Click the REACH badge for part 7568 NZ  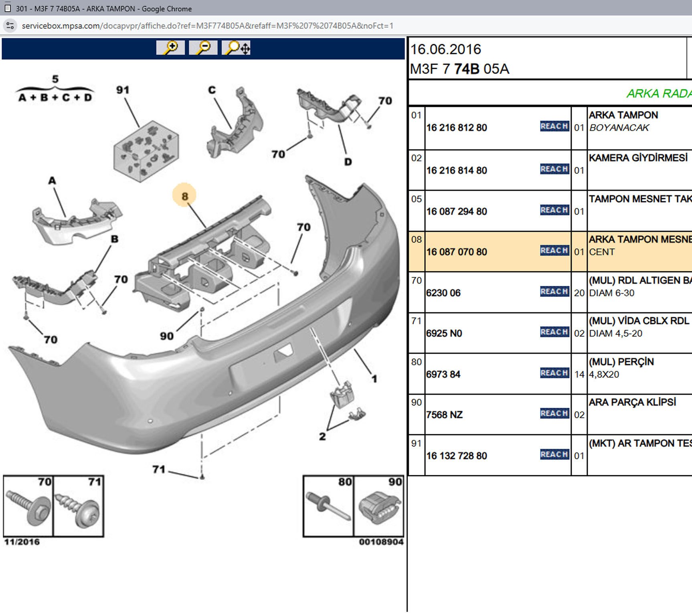554,413
